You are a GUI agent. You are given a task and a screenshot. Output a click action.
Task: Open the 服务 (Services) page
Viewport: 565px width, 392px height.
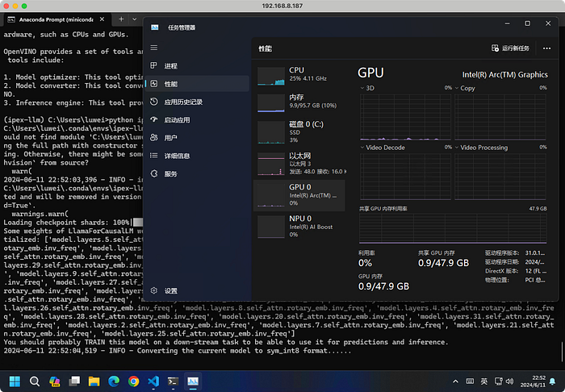(x=198, y=174)
